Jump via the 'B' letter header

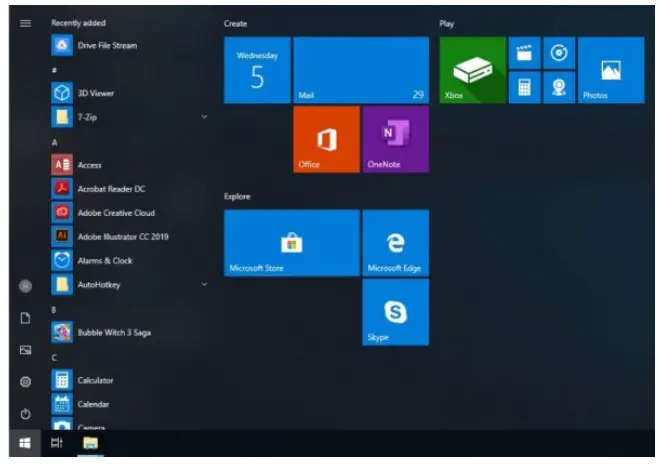tap(54, 310)
